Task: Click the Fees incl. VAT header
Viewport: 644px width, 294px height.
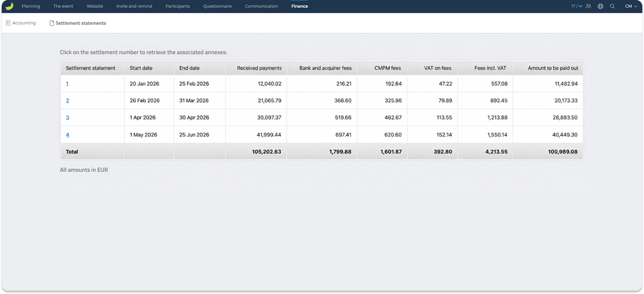Action: 491,68
